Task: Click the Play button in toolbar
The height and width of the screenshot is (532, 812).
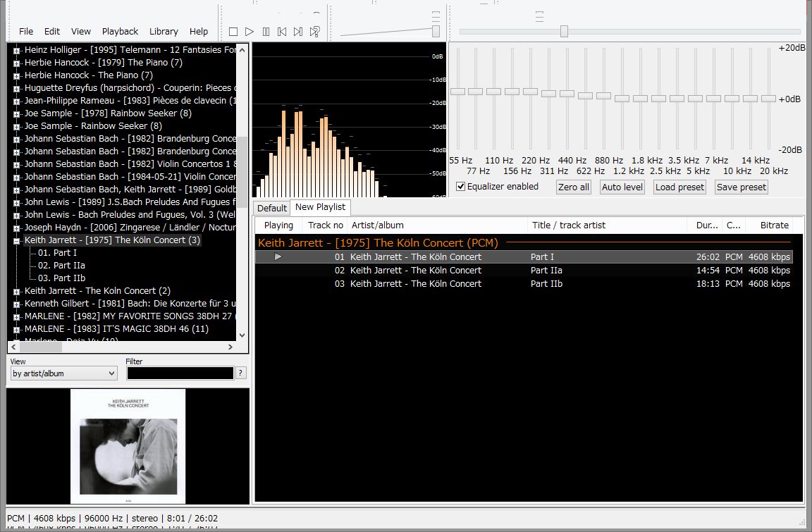Action: [250, 32]
